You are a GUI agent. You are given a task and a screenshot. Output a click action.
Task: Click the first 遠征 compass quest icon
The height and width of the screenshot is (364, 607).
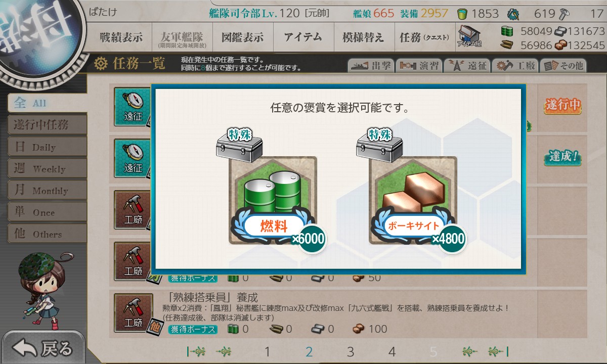pos(133,107)
